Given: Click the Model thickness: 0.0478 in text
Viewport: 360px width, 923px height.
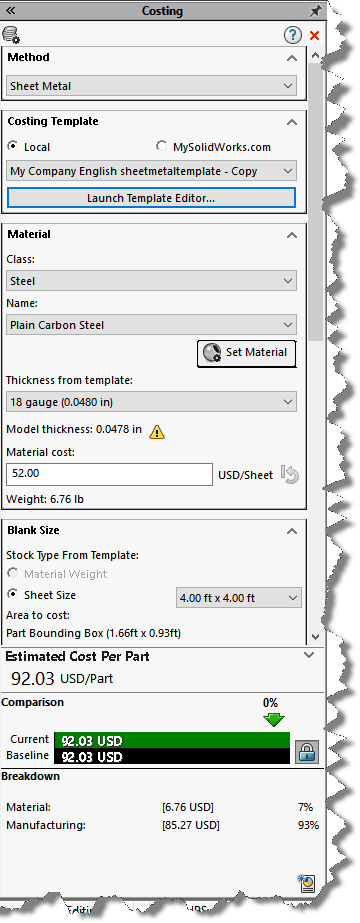Looking at the screenshot, I should click(x=74, y=429).
